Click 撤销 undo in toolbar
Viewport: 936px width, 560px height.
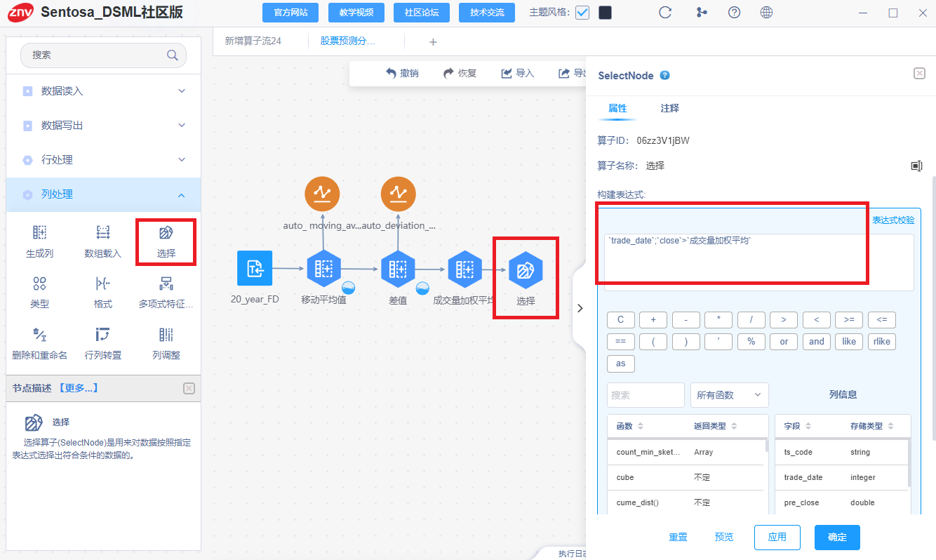402,73
